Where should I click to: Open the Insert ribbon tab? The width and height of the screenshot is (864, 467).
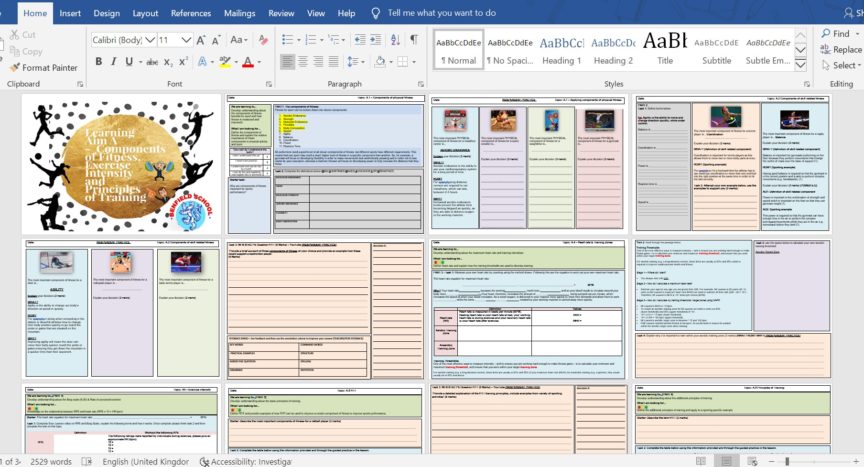coord(70,13)
